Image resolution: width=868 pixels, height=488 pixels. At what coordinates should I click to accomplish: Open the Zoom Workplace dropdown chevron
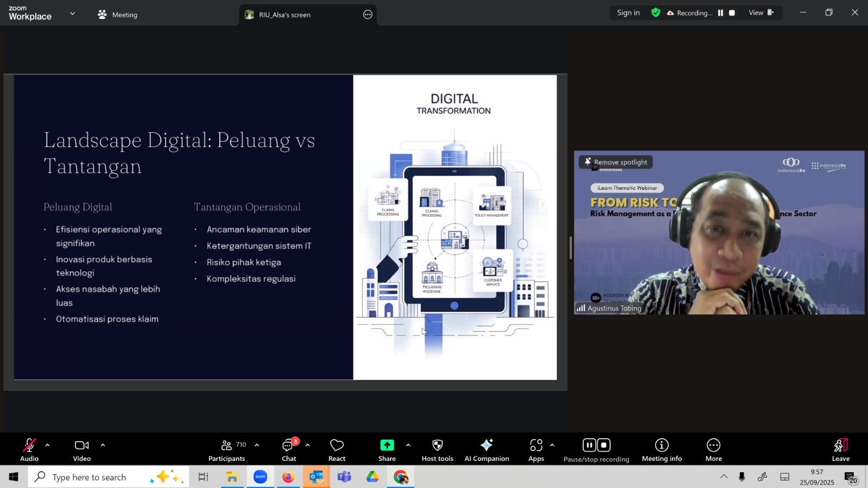point(73,14)
